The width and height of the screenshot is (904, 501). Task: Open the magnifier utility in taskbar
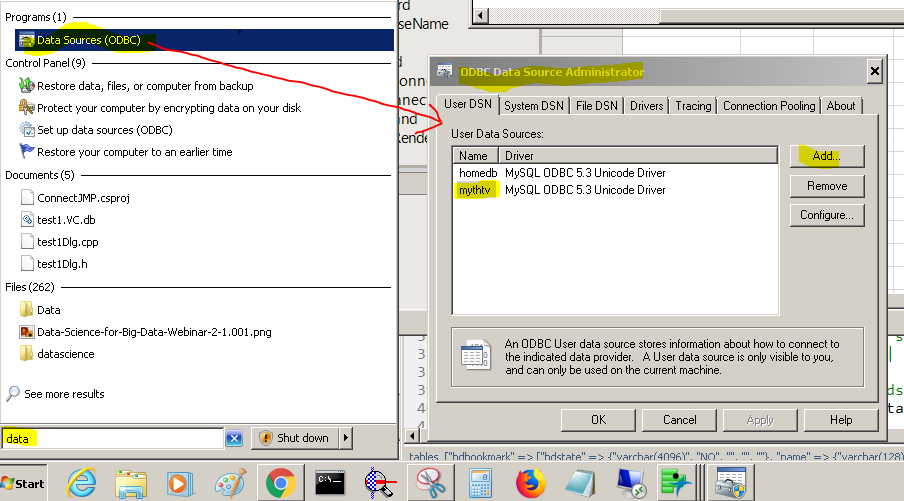pyautogui.click(x=381, y=483)
